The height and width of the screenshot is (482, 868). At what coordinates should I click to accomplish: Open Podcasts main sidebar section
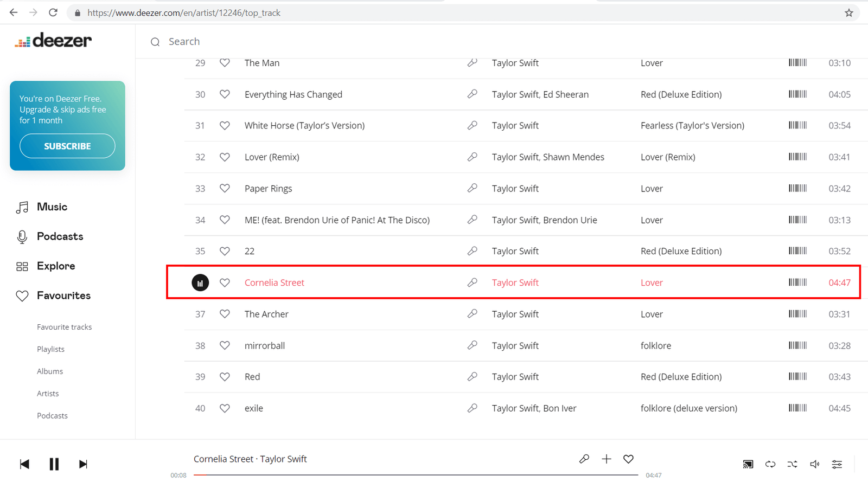coord(60,236)
